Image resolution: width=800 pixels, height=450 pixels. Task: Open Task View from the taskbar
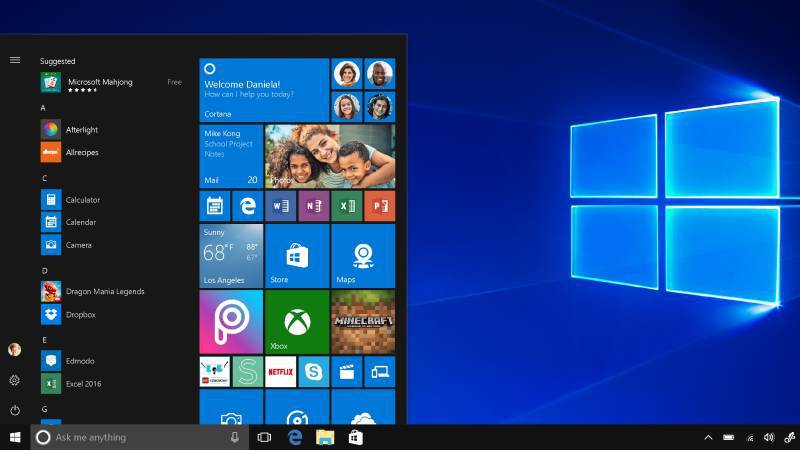[x=264, y=437]
